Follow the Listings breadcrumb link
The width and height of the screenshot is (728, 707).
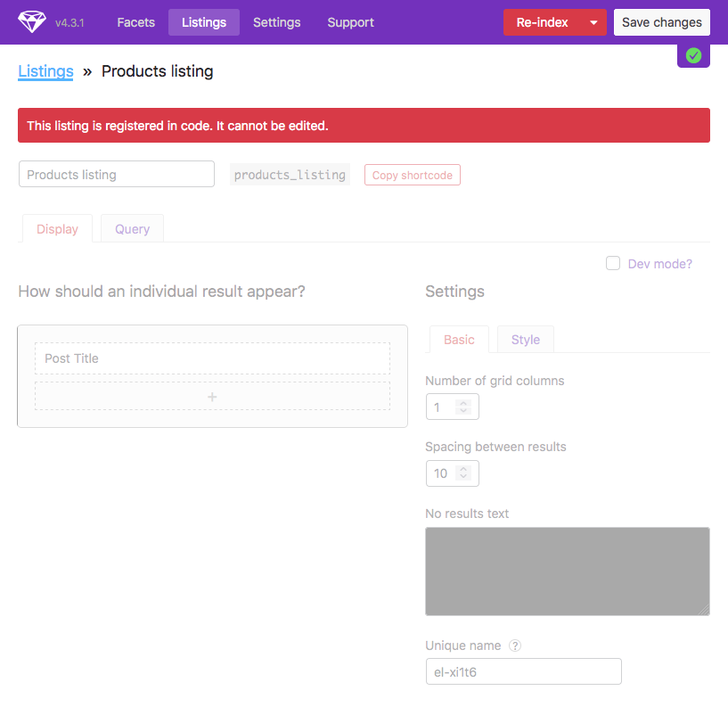45,71
